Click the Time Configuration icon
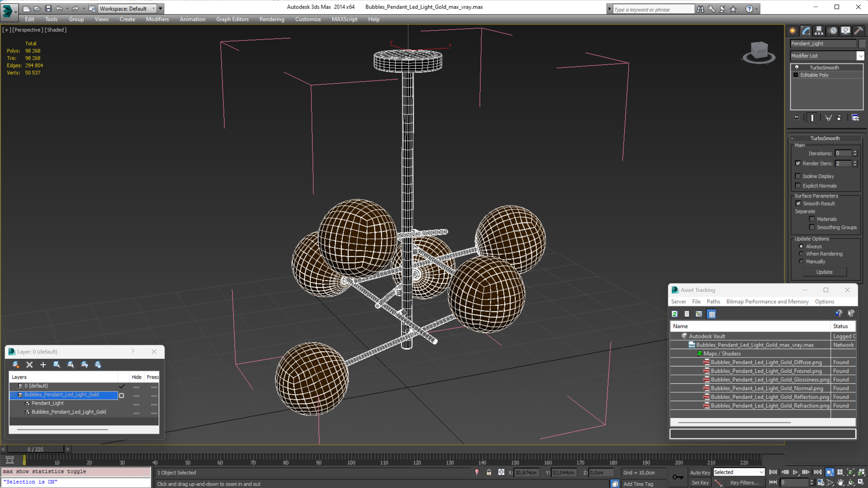868x488 pixels. coord(821,483)
